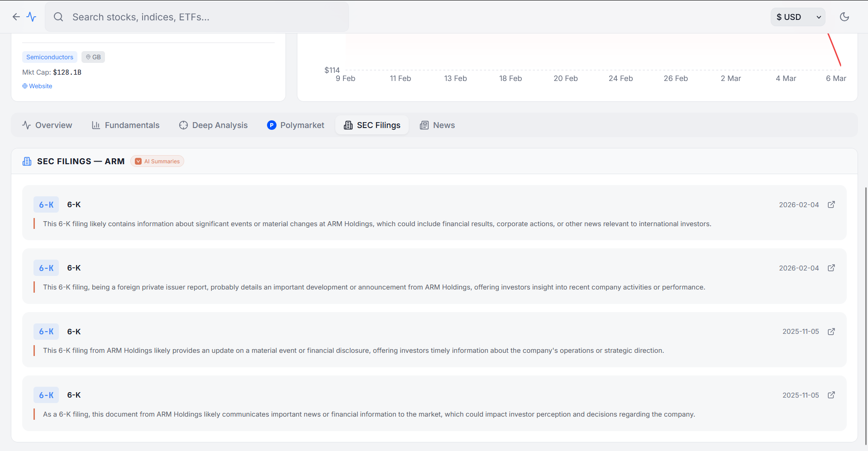Click the Mkt Cap value $128.1B
Viewport: 868px width, 451px height.
coord(67,72)
